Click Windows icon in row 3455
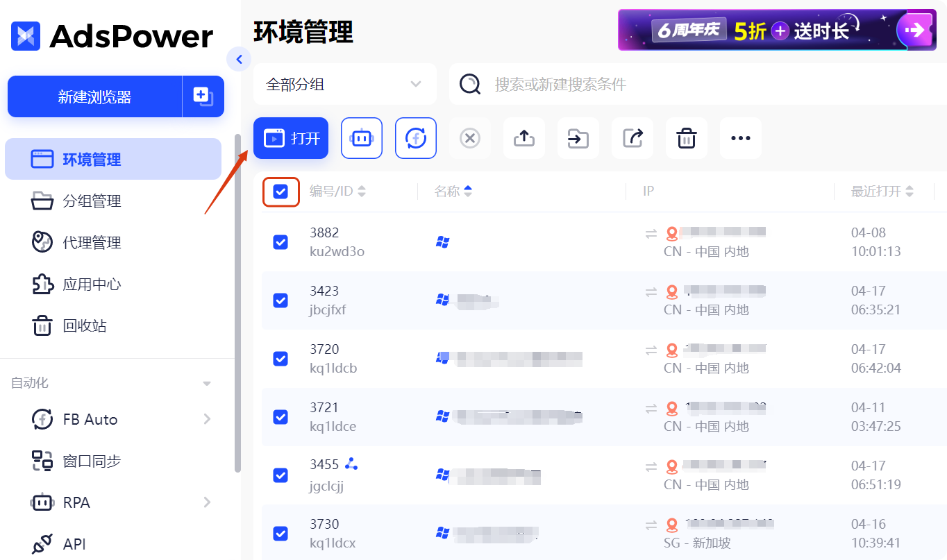Viewport: 947px width, 560px height. 442,475
